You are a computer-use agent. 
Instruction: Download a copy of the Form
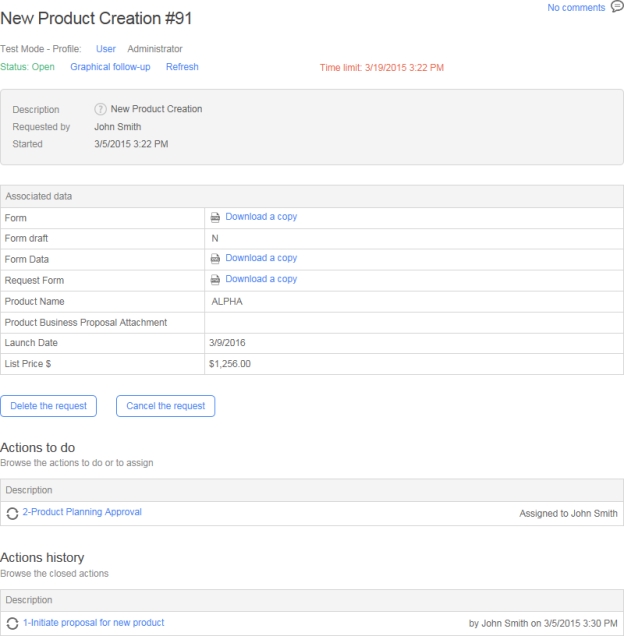click(261, 217)
